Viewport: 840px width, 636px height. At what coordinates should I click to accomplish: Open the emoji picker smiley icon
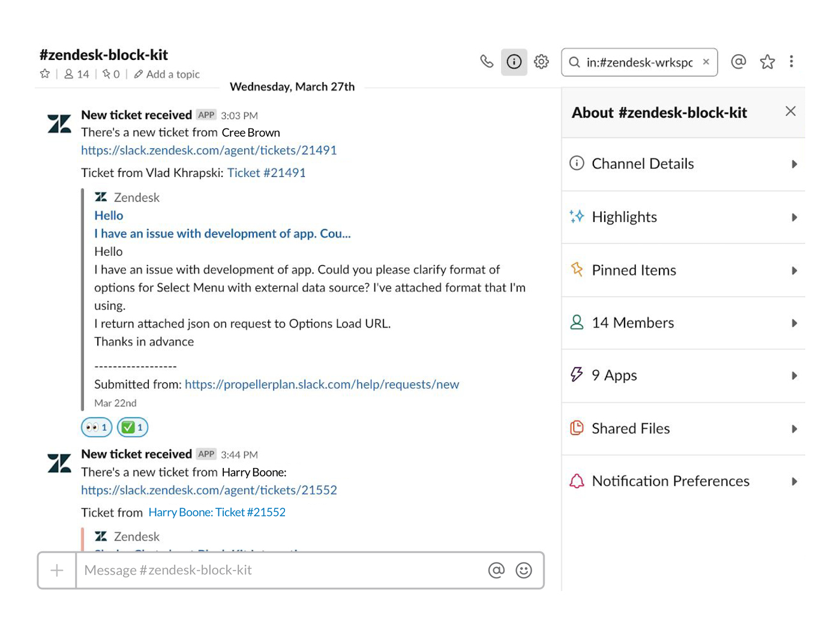(x=524, y=570)
